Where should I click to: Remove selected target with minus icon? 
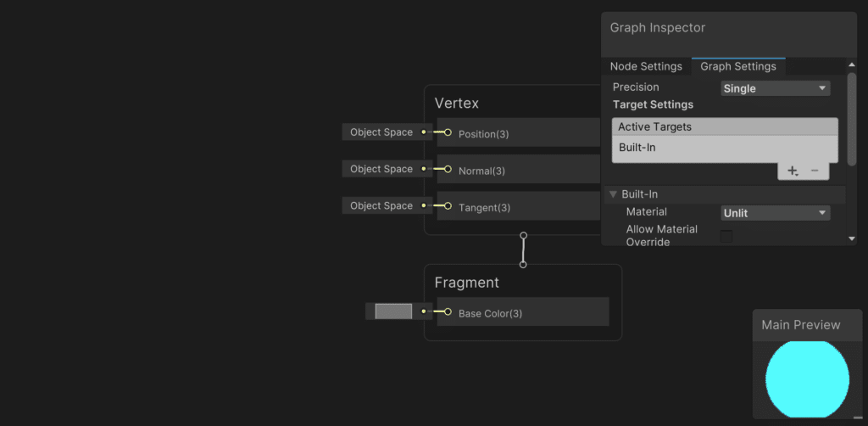(815, 171)
